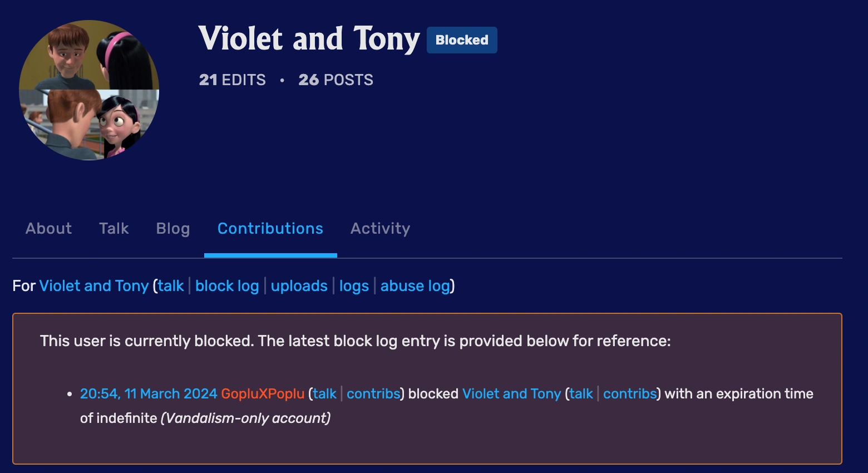Open the uploads page
The height and width of the screenshot is (473, 868).
click(299, 285)
